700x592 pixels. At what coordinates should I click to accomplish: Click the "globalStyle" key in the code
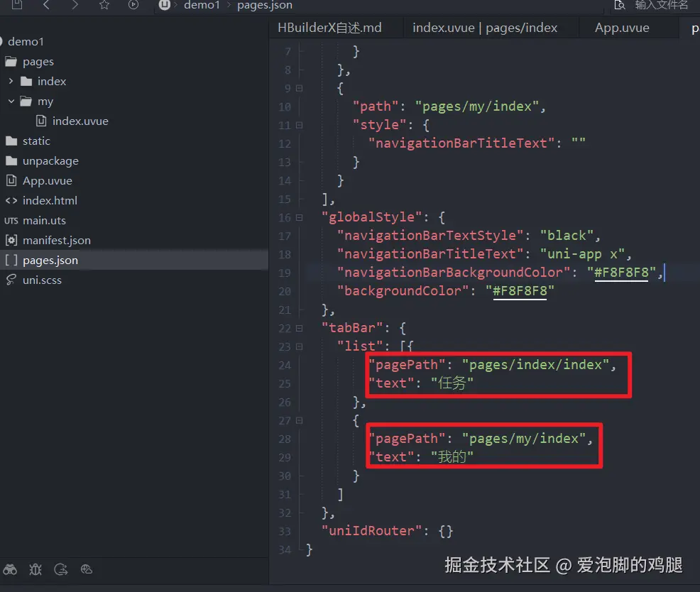pos(371,217)
